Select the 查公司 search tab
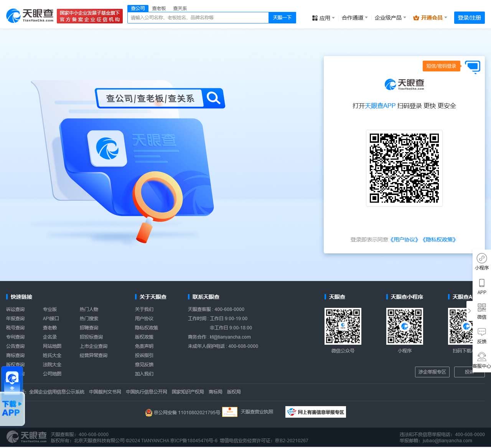Viewport: 491px width, 448px height. (138, 8)
